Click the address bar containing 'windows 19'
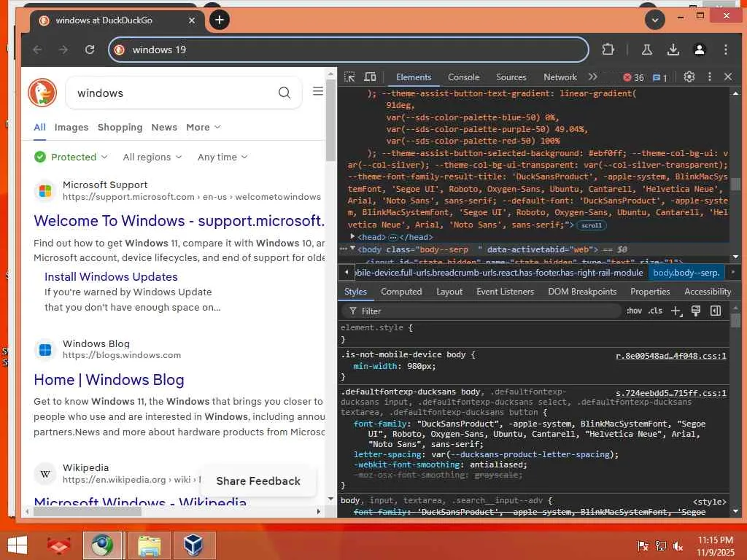The height and width of the screenshot is (560, 747). (348, 50)
